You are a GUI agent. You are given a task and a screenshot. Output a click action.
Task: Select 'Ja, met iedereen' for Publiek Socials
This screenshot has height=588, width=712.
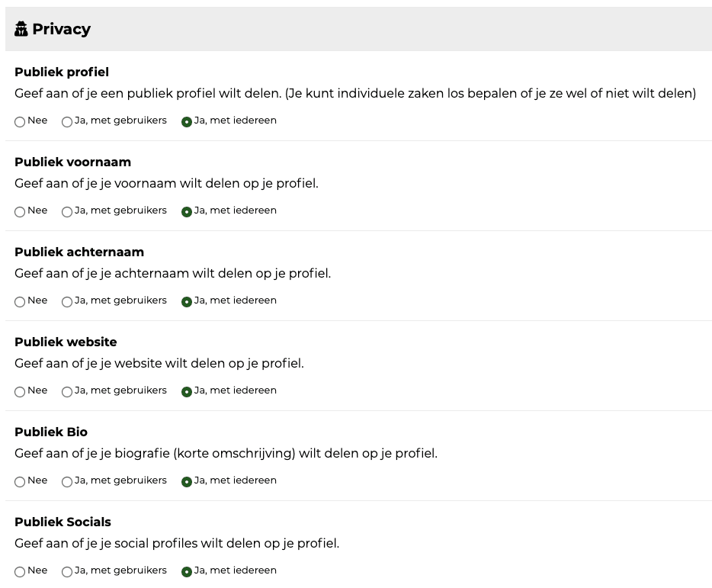pos(187,572)
